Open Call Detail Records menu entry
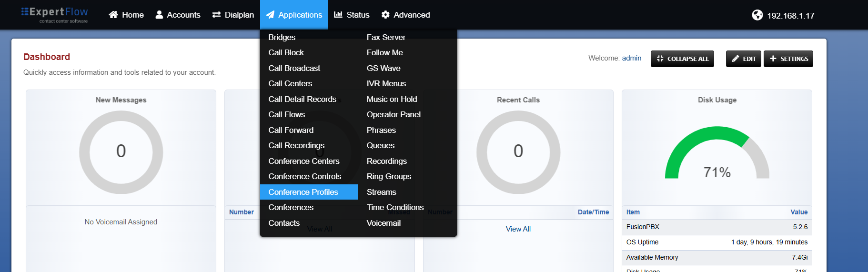The width and height of the screenshot is (868, 272). pyautogui.click(x=302, y=99)
